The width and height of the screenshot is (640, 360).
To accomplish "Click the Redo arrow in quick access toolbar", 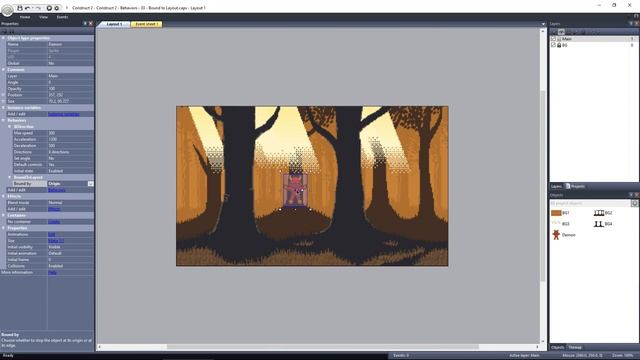I will pos(38,8).
